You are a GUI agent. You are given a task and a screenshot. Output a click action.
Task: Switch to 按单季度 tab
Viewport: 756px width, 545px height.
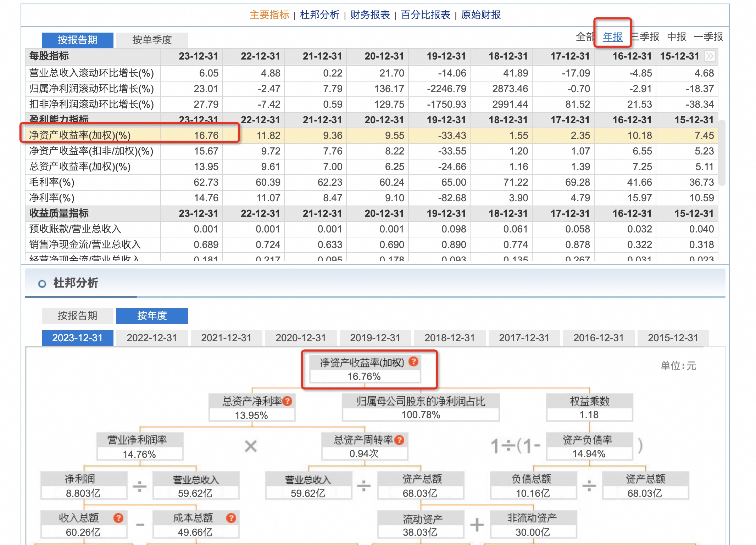pyautogui.click(x=152, y=40)
